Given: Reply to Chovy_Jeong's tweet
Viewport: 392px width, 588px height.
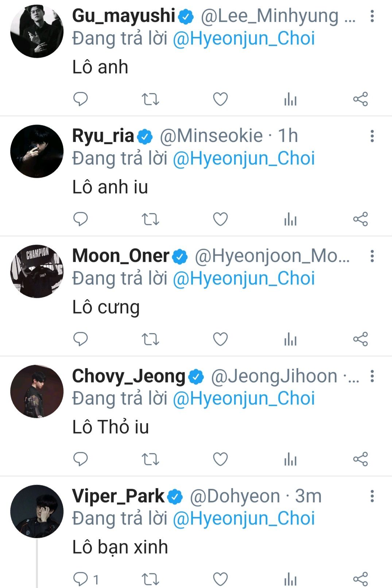Looking at the screenshot, I should tap(81, 459).
